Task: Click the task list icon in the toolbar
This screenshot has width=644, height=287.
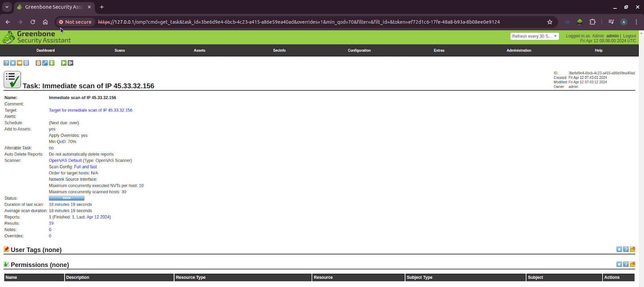Action: (x=26, y=63)
